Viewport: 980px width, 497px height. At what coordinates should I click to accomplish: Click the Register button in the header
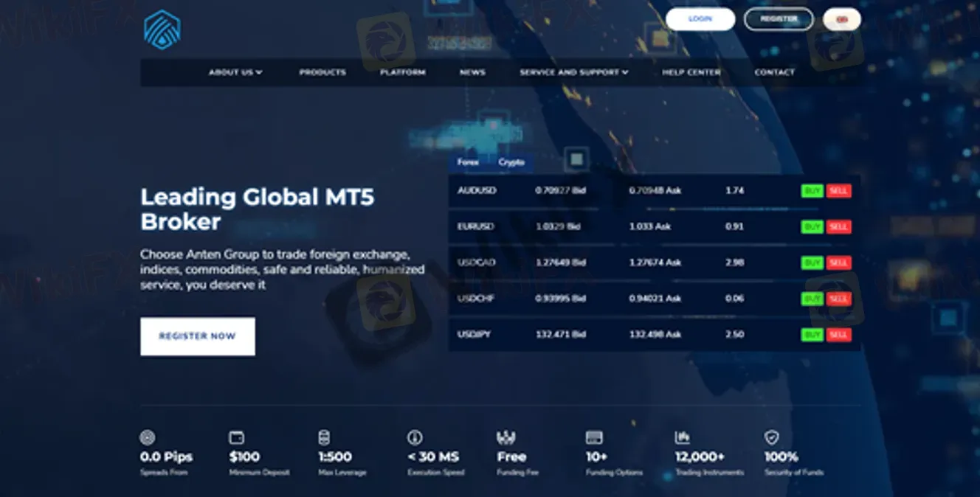coord(779,19)
